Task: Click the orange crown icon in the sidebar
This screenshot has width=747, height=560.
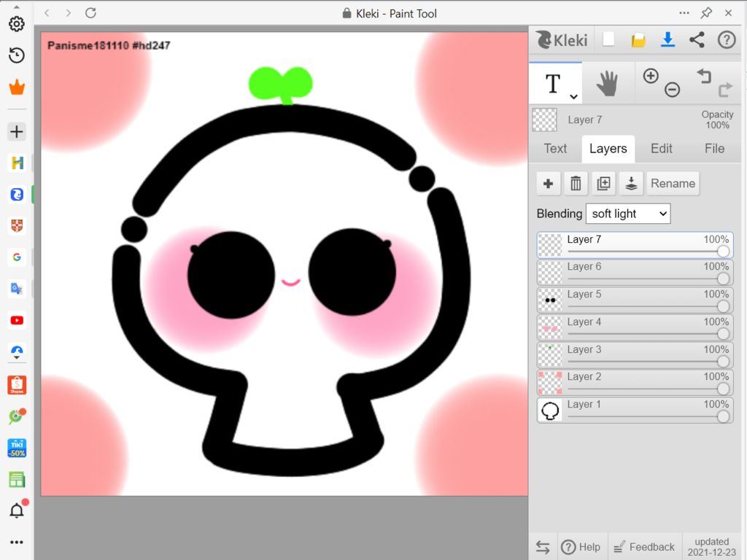Action: click(x=17, y=87)
